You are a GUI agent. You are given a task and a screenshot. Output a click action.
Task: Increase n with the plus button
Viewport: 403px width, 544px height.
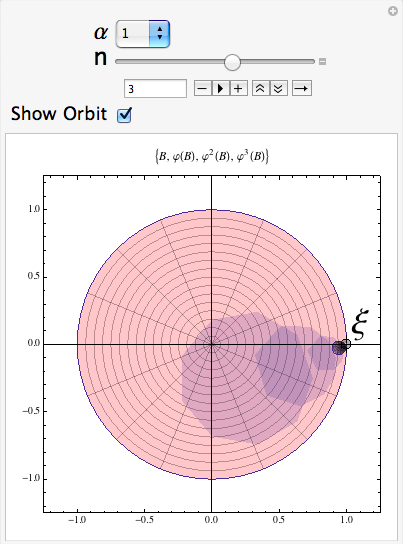click(x=238, y=88)
